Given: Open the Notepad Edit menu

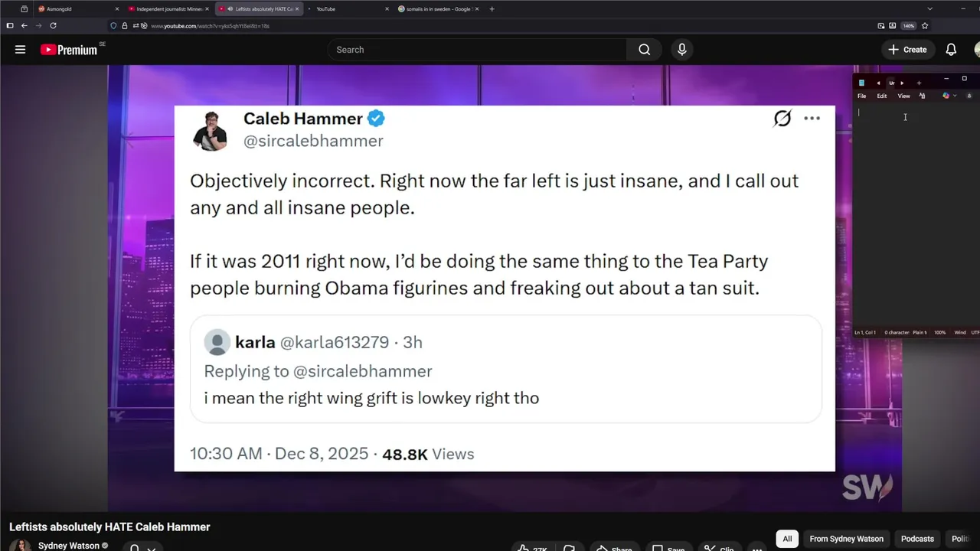Looking at the screenshot, I should tap(882, 96).
